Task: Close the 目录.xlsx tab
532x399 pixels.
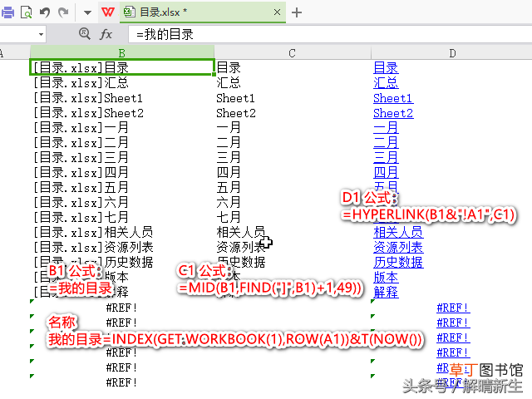Action: [x=277, y=12]
